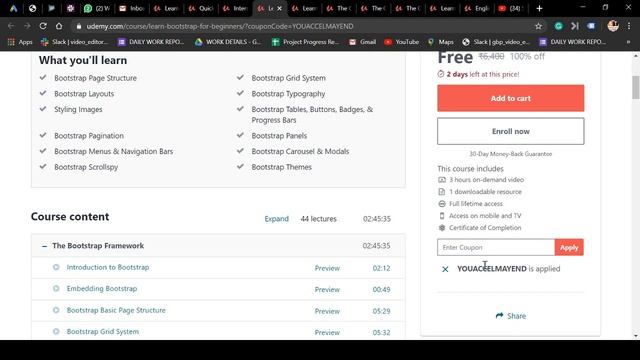Switch to the Engli Udemy tab
This screenshot has height=360, width=640.
[x=476, y=8]
